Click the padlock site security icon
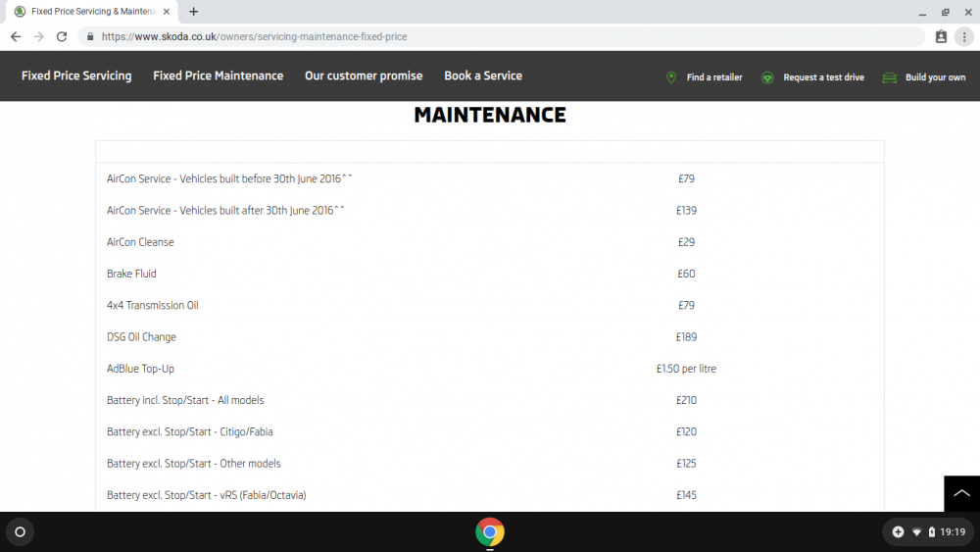Viewport: 980px width, 552px height. click(90, 37)
